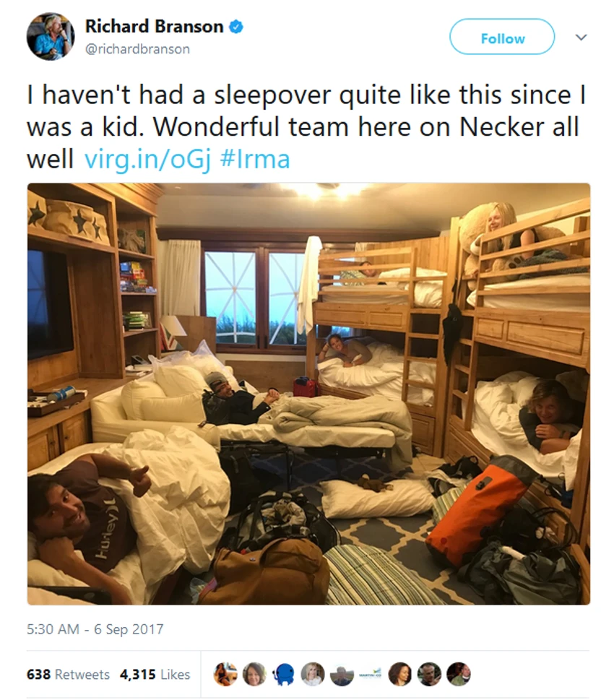The image size is (614, 700).
Task: Follow Richard Branson with the Follow button
Action: tap(502, 37)
